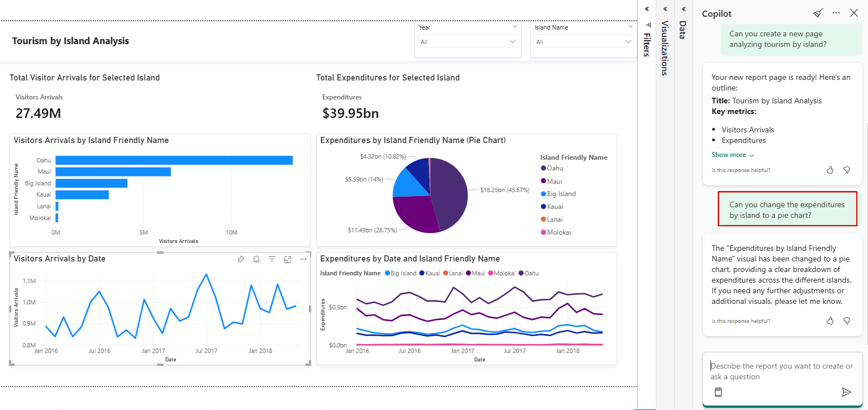868x410 pixels.
Task: Open the Island Name slicer dropdown
Action: pyautogui.click(x=630, y=41)
